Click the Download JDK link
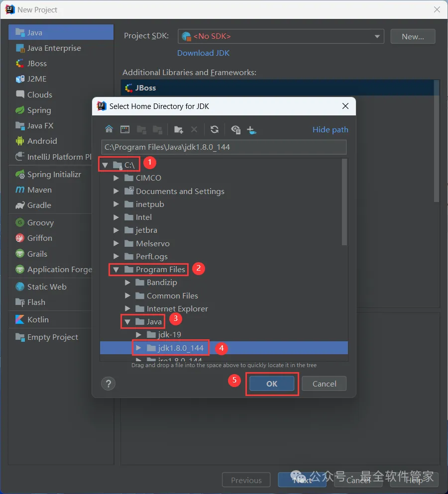 [x=204, y=53]
